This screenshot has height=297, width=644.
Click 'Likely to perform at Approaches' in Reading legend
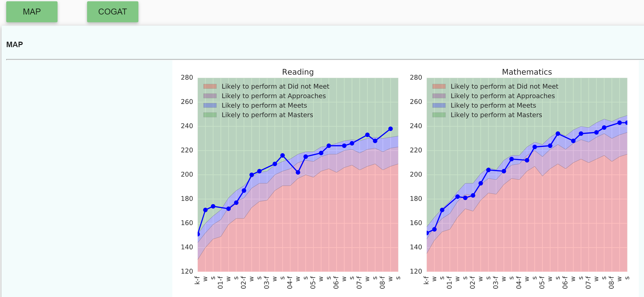[x=274, y=96]
